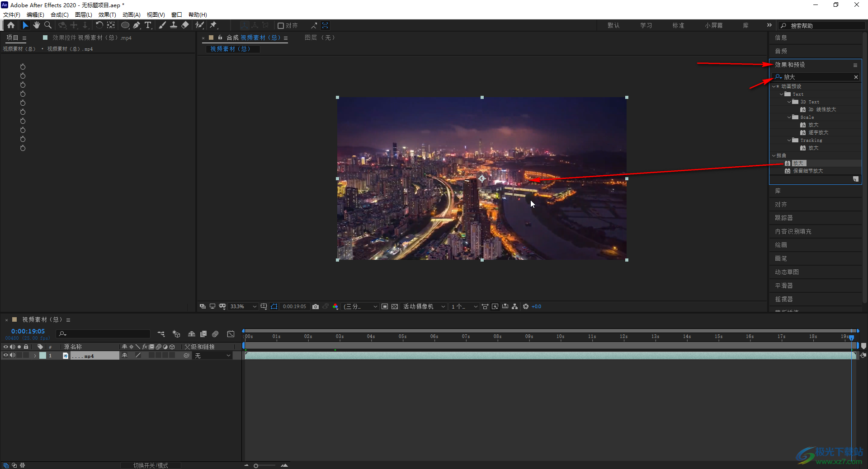Screen dimensions: 868x469
Task: Select the Pen tool
Action: coord(137,25)
